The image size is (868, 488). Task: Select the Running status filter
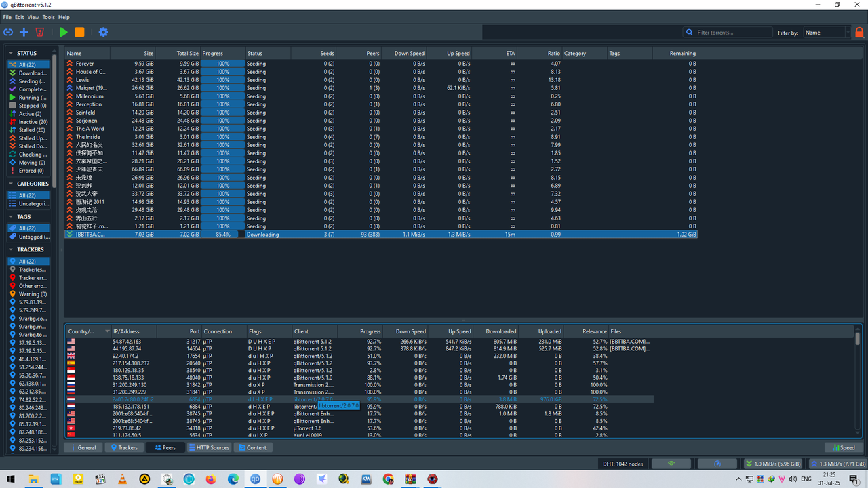(28, 98)
